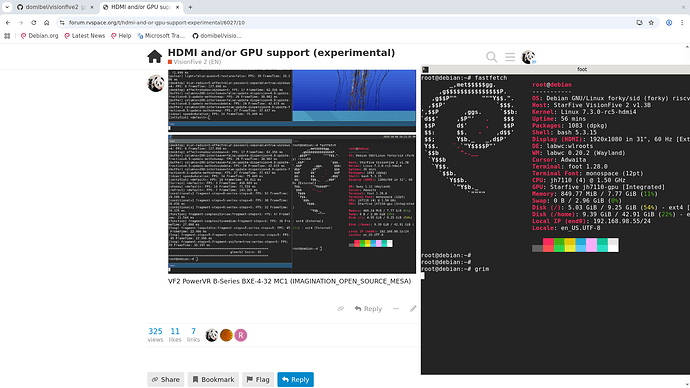Viewport: 690px width, 388px height.
Task: Close the domibel/visionfive2 tab
Action: coord(92,7)
